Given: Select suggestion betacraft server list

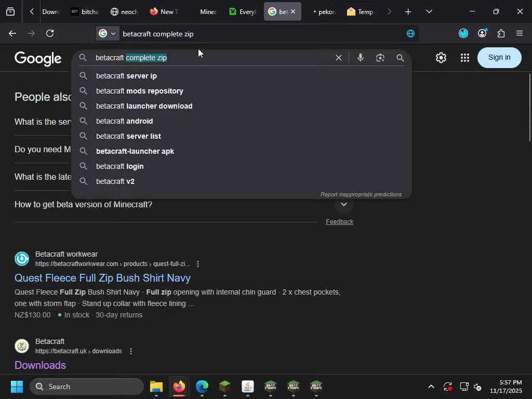Looking at the screenshot, I should click(x=242, y=136).
